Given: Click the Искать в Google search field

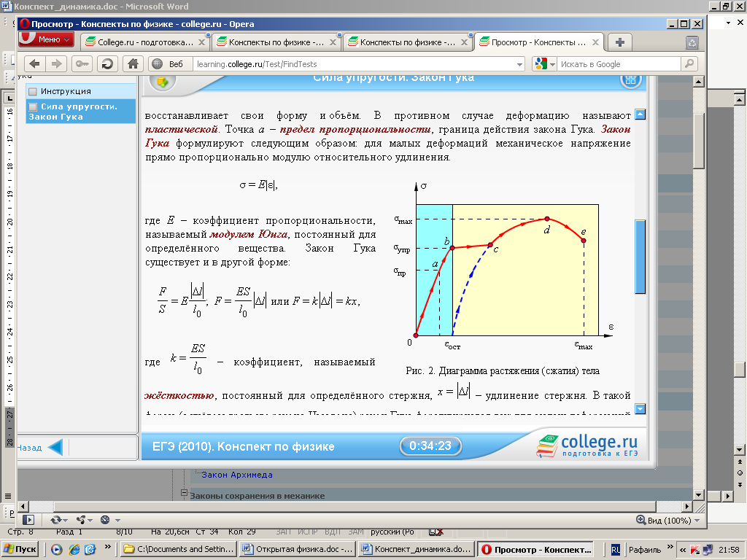Looking at the screenshot, I should (x=619, y=64).
